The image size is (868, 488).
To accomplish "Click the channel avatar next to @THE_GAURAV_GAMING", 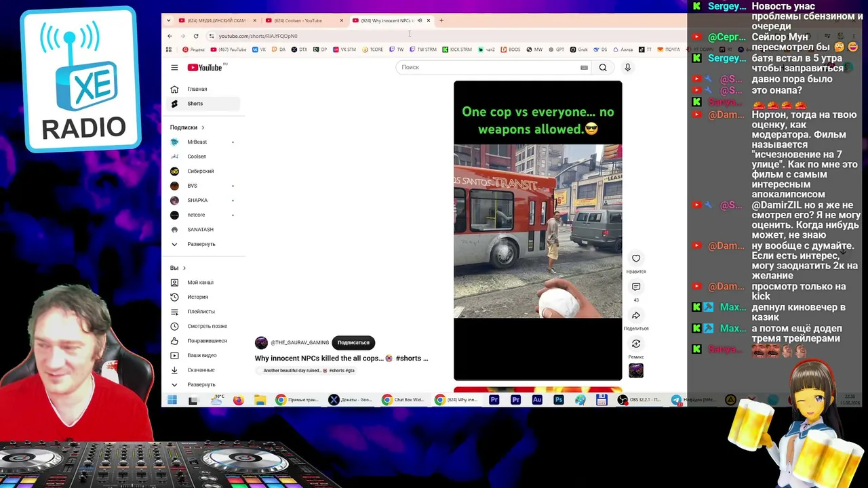I will (x=261, y=342).
